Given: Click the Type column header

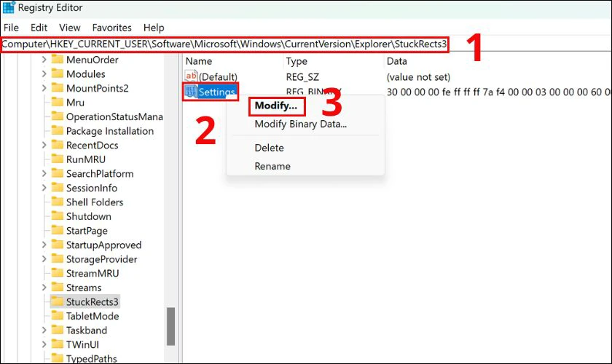Looking at the screenshot, I should coord(297,61).
